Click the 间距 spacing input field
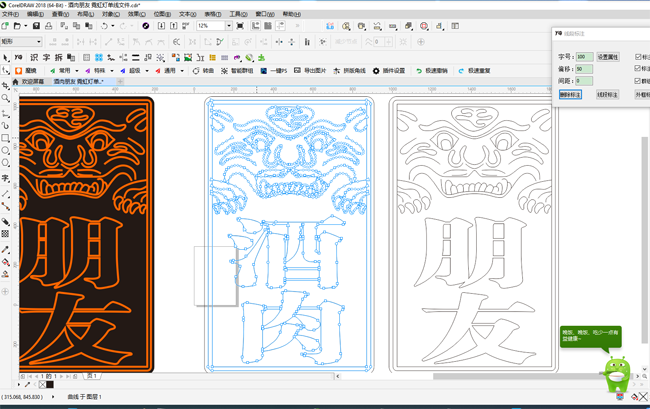 [x=584, y=81]
